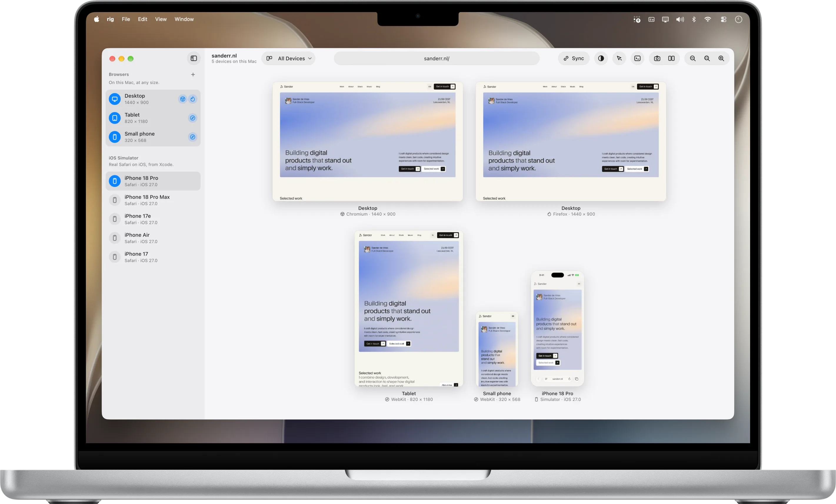The image size is (836, 504).
Task: Click the Chromium Desktop preview thumbnail
Action: coord(367,141)
